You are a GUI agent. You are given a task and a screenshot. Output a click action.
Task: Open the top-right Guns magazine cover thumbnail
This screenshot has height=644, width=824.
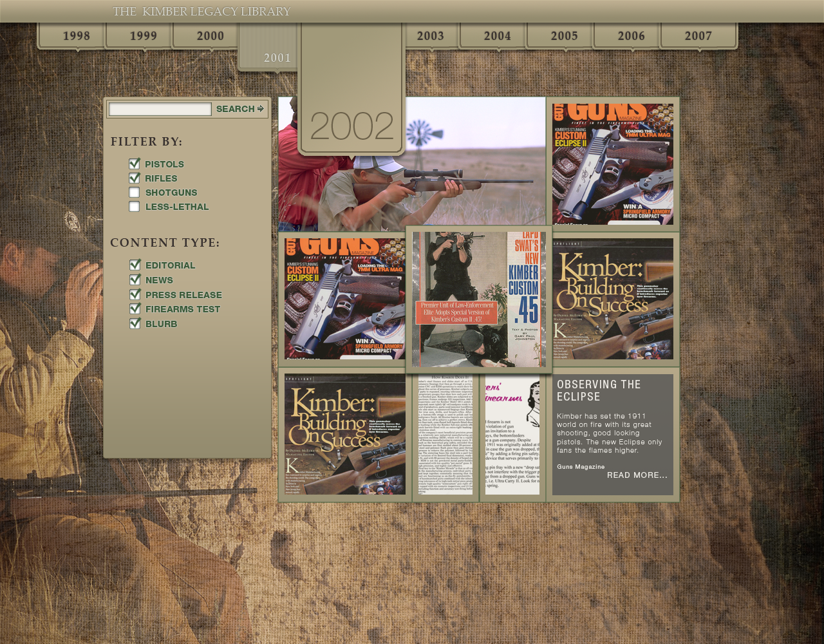(x=613, y=164)
